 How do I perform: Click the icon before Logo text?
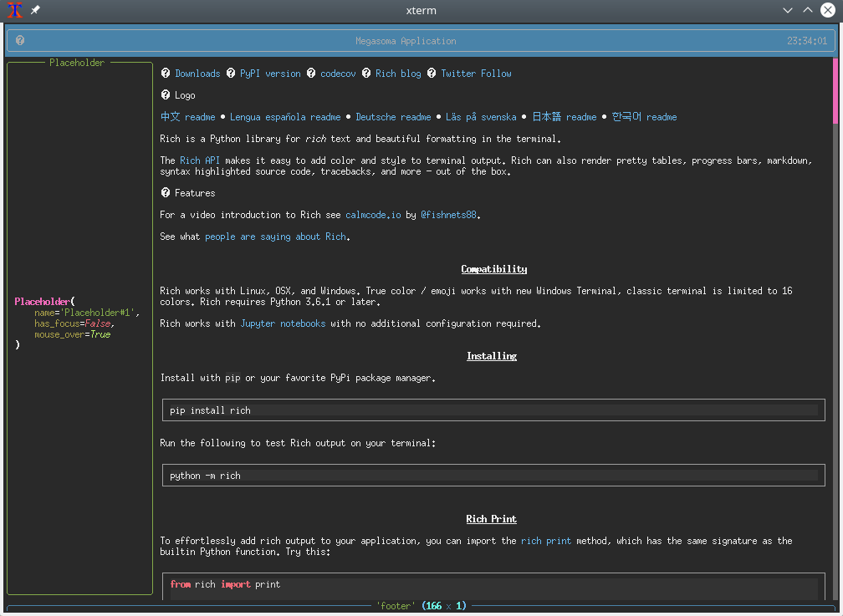[x=166, y=95]
